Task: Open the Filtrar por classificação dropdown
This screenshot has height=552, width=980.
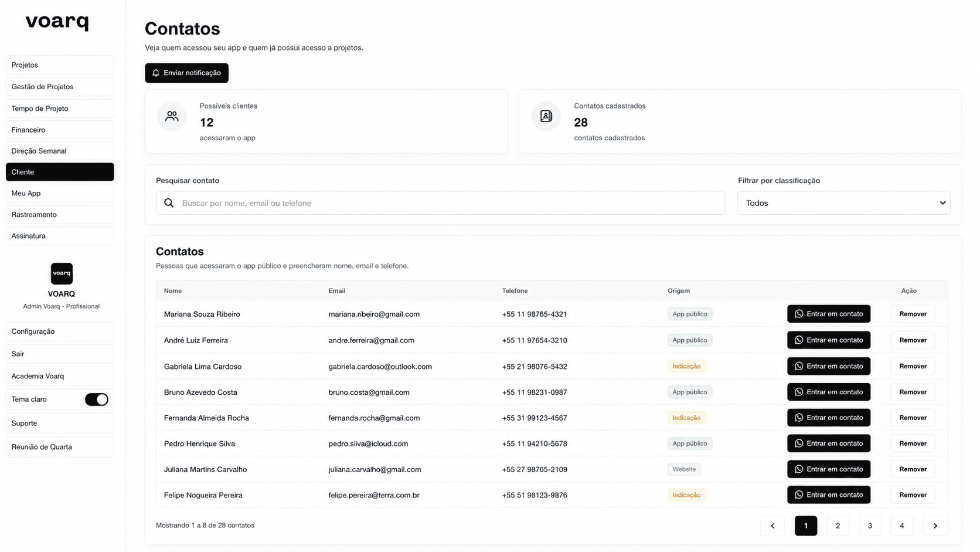Action: tap(844, 203)
